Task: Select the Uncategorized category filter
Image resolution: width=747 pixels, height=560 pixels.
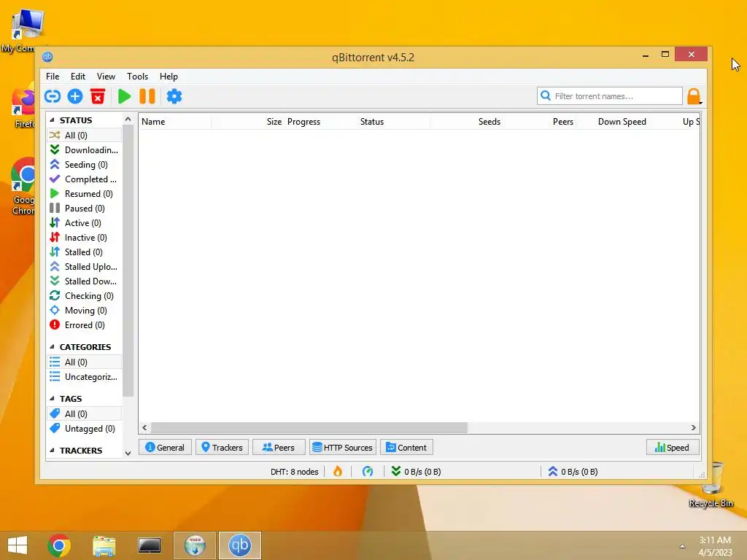Action: [85, 377]
